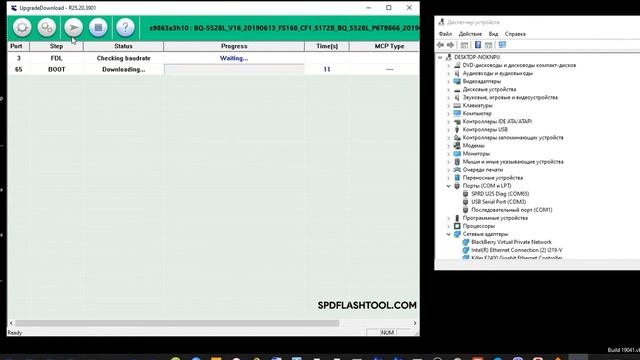This screenshot has height=360, width=640.
Task: Collapse the Порты (COM и LPT) node
Action: 448,186
